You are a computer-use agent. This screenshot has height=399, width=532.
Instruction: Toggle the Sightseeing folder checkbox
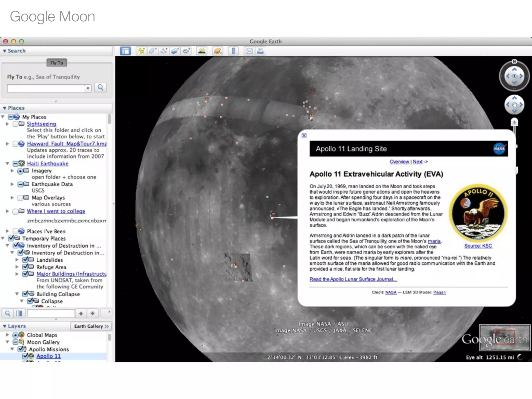click(16, 124)
